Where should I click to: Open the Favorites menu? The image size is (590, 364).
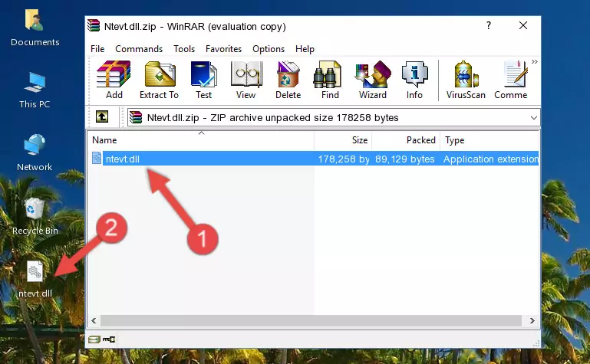223,49
